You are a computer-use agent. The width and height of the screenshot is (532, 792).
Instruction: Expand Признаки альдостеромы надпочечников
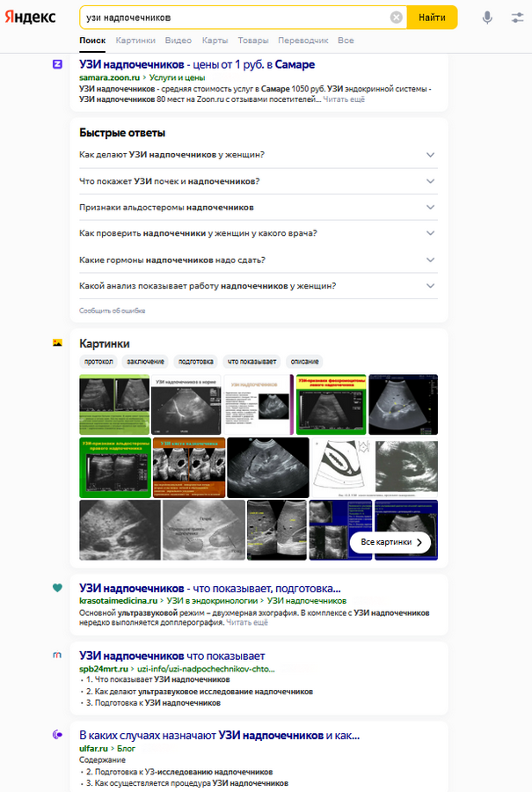[258, 207]
